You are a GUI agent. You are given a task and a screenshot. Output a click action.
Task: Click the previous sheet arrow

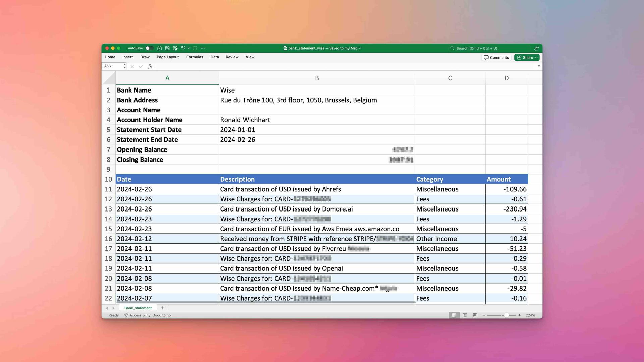107,308
